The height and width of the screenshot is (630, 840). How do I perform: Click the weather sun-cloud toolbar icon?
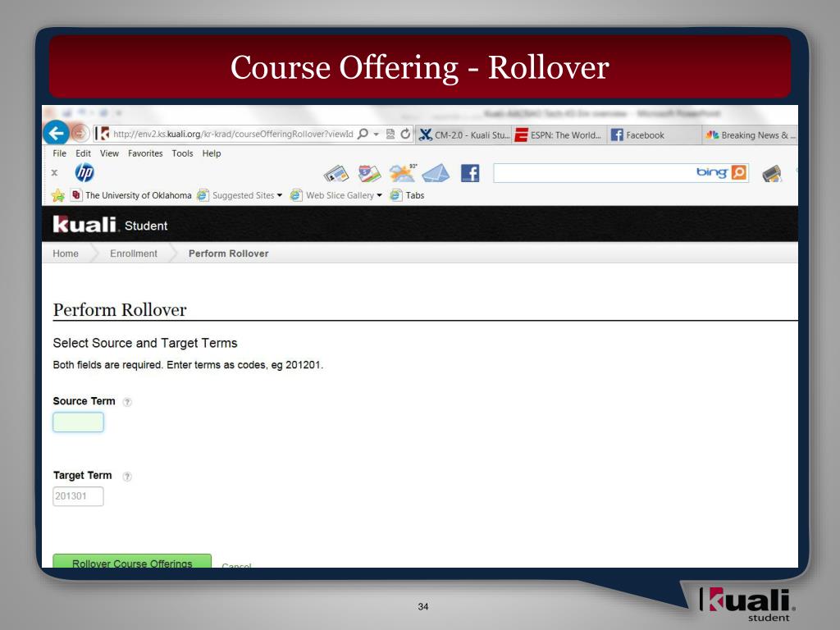tap(403, 173)
